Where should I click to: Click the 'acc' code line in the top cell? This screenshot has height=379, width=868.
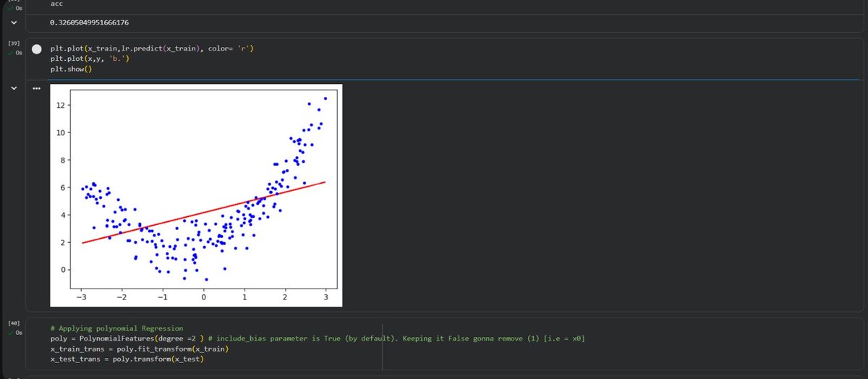pyautogui.click(x=57, y=4)
